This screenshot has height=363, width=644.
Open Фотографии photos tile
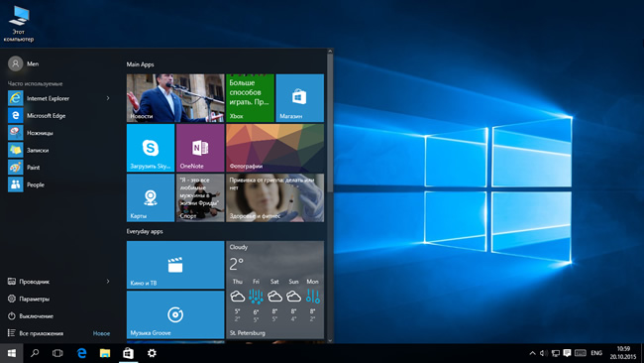click(x=274, y=148)
